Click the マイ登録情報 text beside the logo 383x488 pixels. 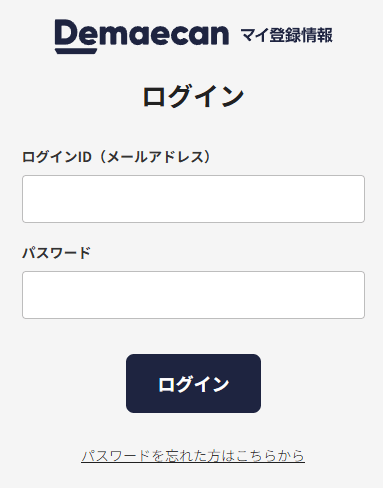click(286, 35)
